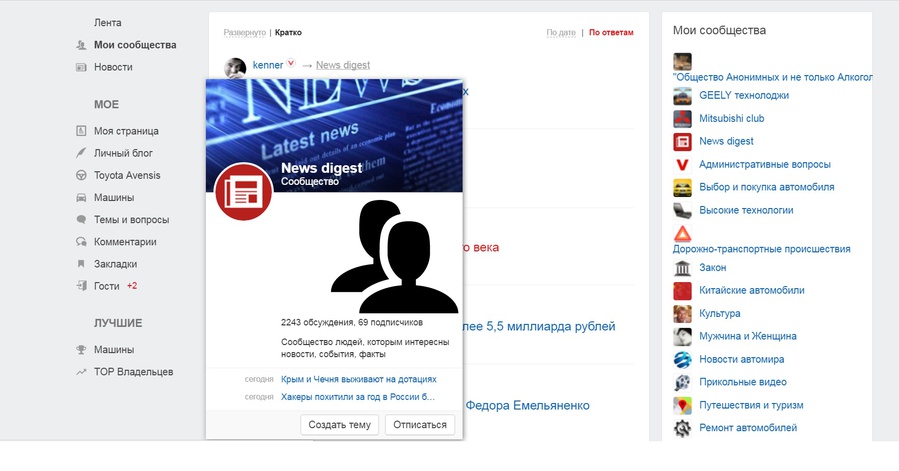Click the Ремонт автомобилей gear icon
The width and height of the screenshot is (899, 471).
pos(682,429)
